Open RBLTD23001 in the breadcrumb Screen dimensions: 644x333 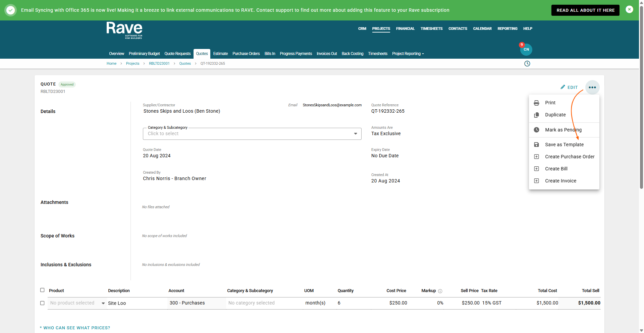159,64
